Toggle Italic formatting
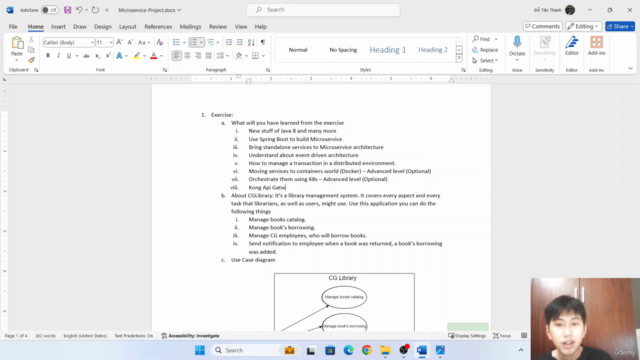Viewport: 640px width, 360px height. 58,56
